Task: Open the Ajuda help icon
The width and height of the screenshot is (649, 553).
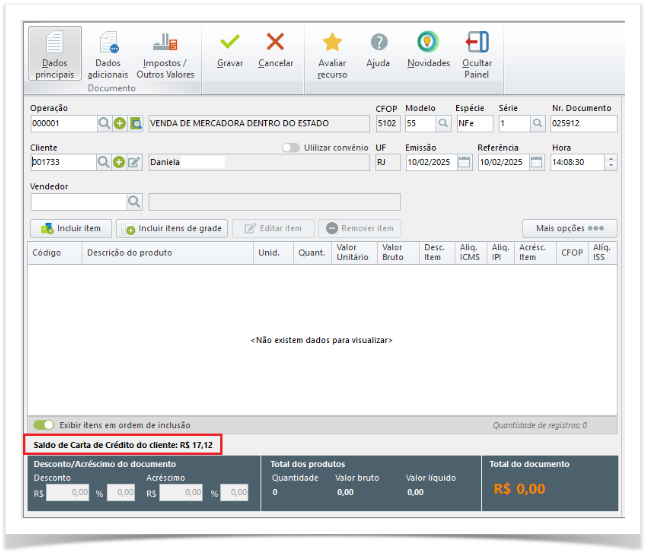Action: [379, 42]
